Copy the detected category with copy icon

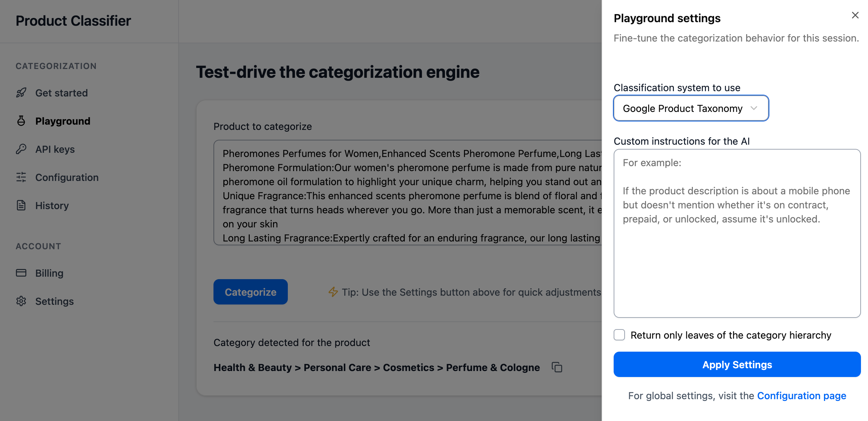[557, 367]
